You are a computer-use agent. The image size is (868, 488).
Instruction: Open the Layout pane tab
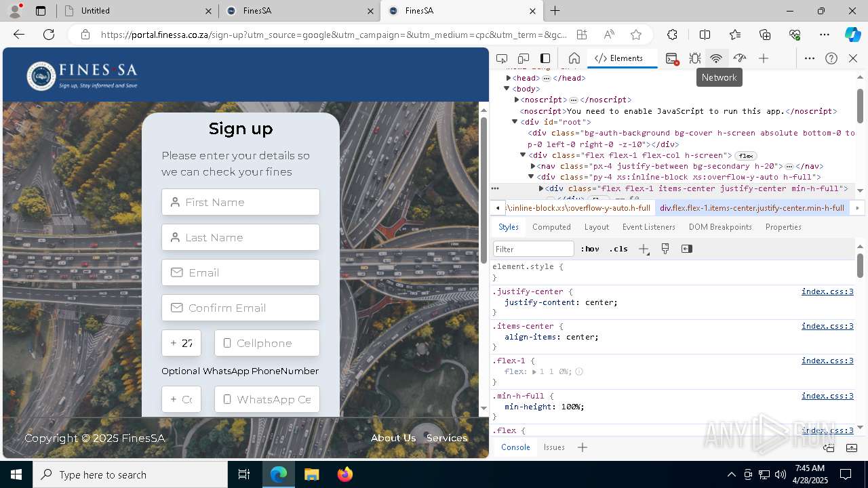coord(597,227)
